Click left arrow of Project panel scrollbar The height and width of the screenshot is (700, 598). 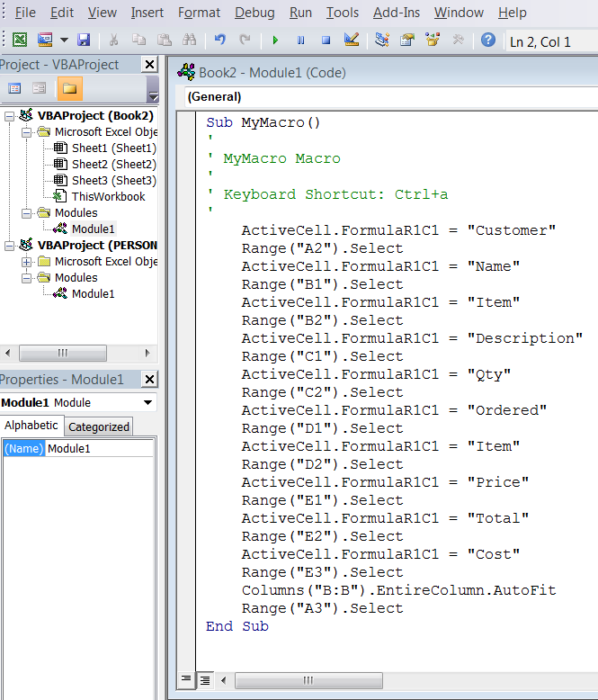coord(7,353)
